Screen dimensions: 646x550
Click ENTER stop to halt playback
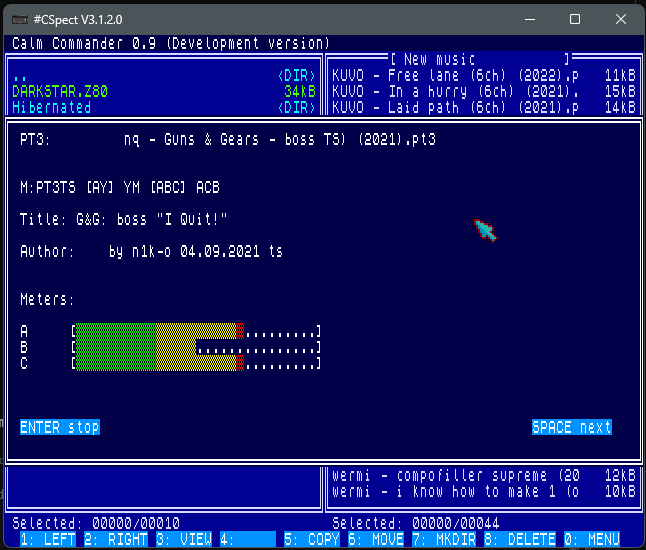pos(60,427)
